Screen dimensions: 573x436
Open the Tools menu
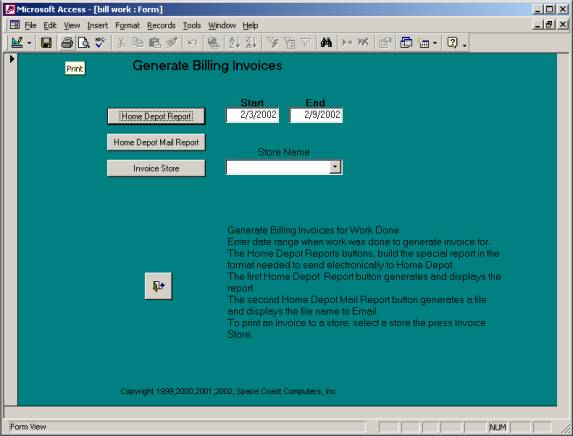(x=192, y=25)
